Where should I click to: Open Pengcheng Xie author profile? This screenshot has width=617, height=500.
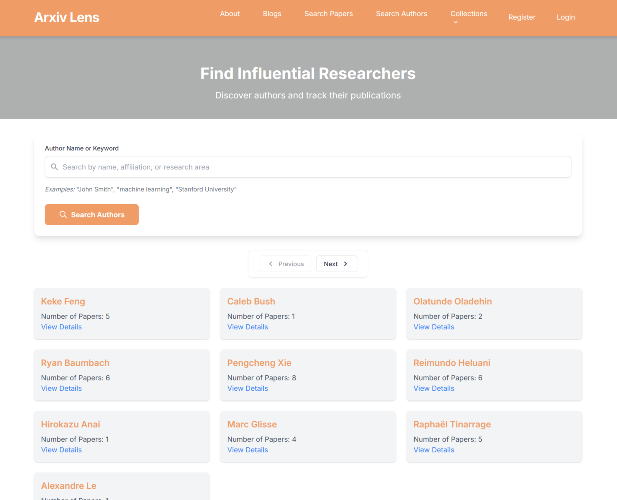click(260, 363)
